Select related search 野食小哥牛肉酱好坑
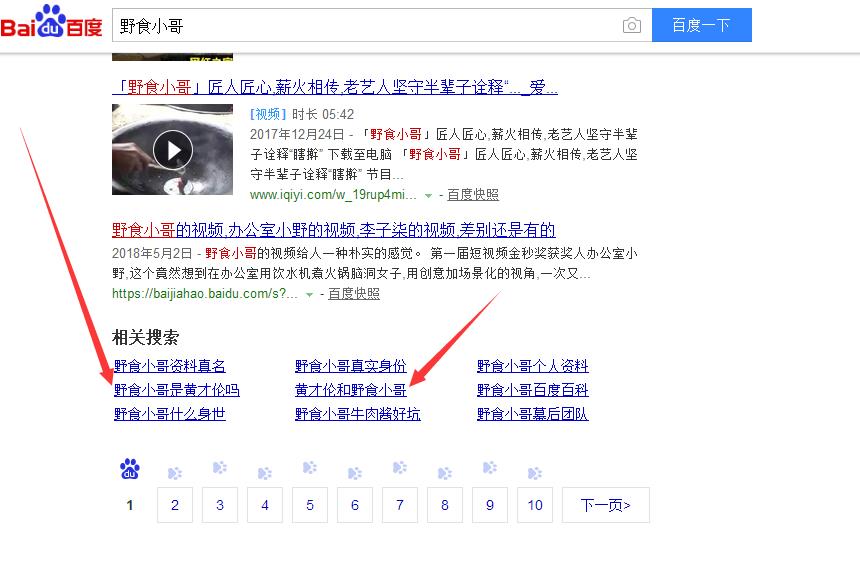 [358, 414]
